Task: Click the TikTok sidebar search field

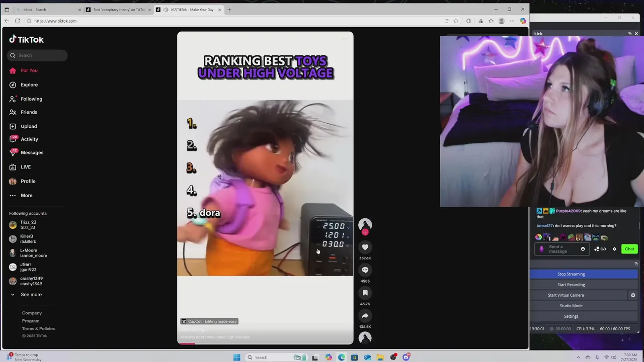Action: click(38, 55)
